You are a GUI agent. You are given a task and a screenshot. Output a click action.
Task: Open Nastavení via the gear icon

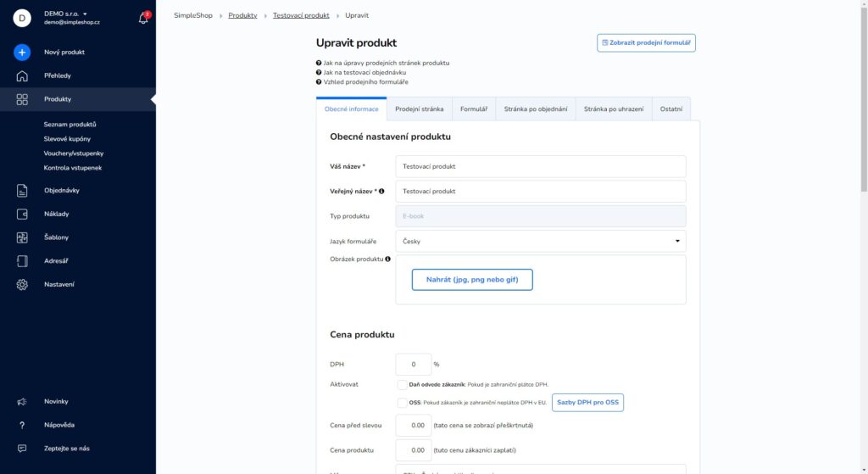click(x=21, y=285)
